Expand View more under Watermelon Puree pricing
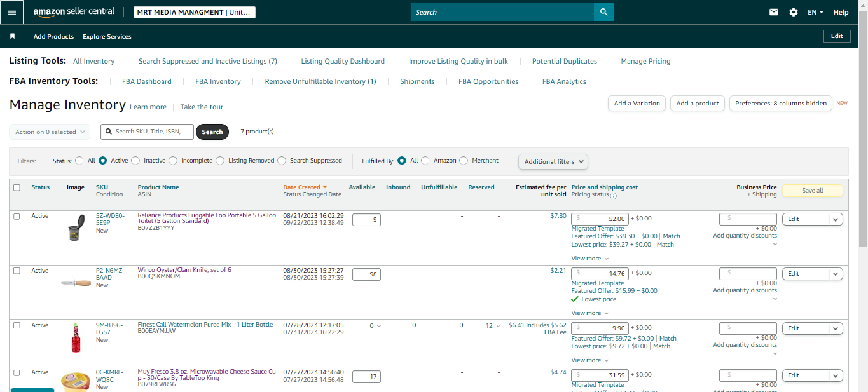Image resolution: width=868 pixels, height=392 pixels. coord(590,360)
